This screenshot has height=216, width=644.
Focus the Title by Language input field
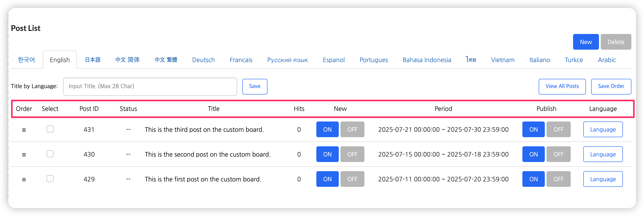[x=150, y=86]
